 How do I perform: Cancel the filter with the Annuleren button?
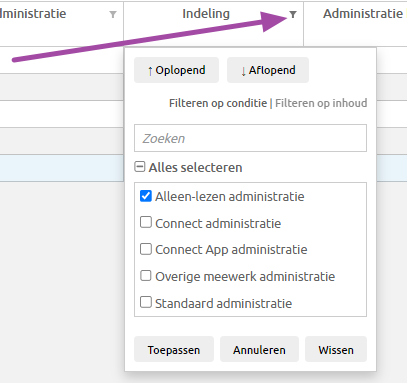point(259,349)
